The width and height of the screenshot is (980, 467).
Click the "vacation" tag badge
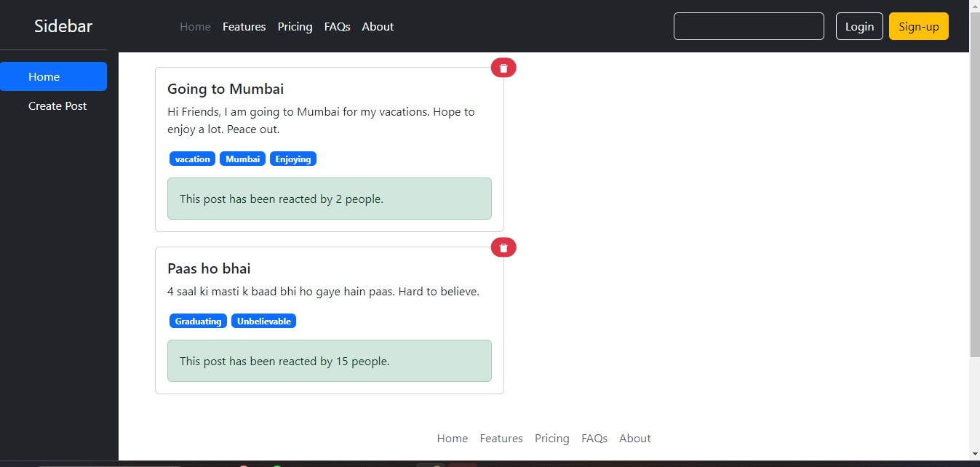point(192,159)
